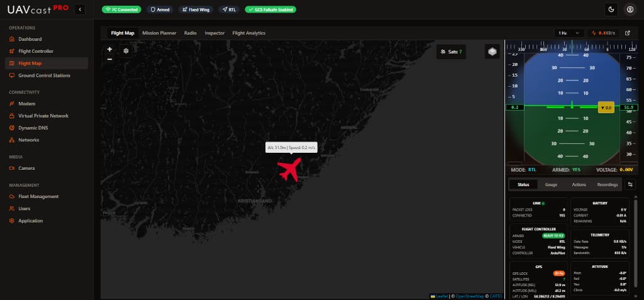
Task: Click the VOLTAGE: 0.00V readout
Action: (614, 170)
